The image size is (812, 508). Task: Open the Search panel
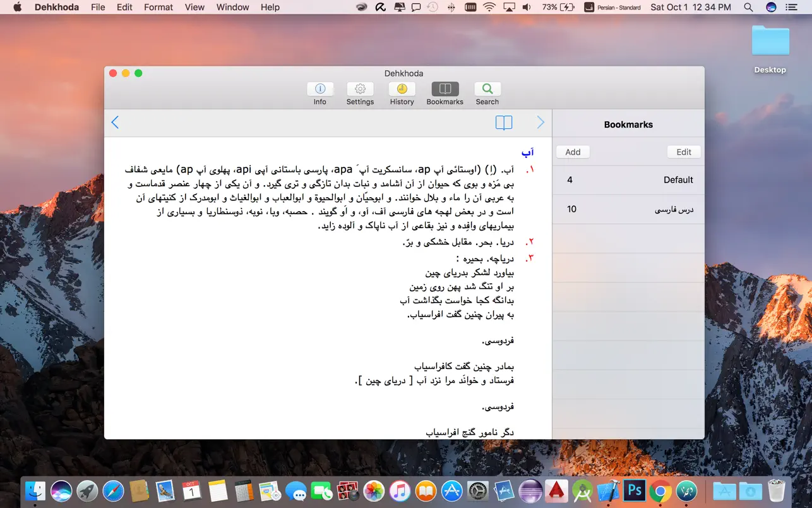[x=487, y=93]
